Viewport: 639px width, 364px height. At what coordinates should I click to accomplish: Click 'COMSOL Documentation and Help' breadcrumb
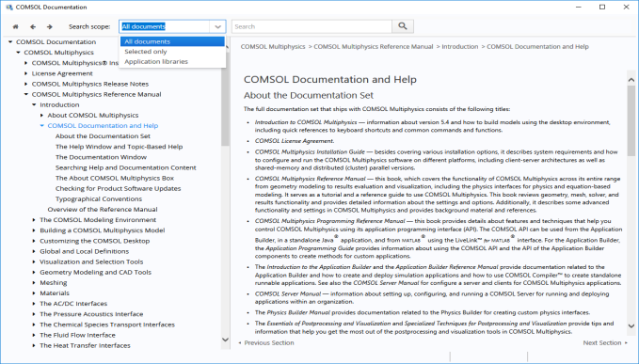[x=537, y=46]
